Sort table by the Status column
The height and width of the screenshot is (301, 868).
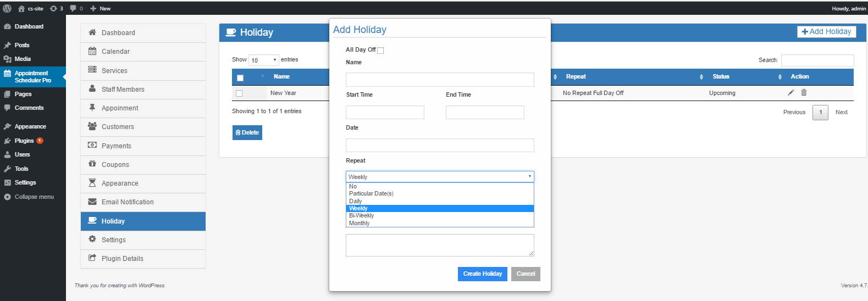721,77
